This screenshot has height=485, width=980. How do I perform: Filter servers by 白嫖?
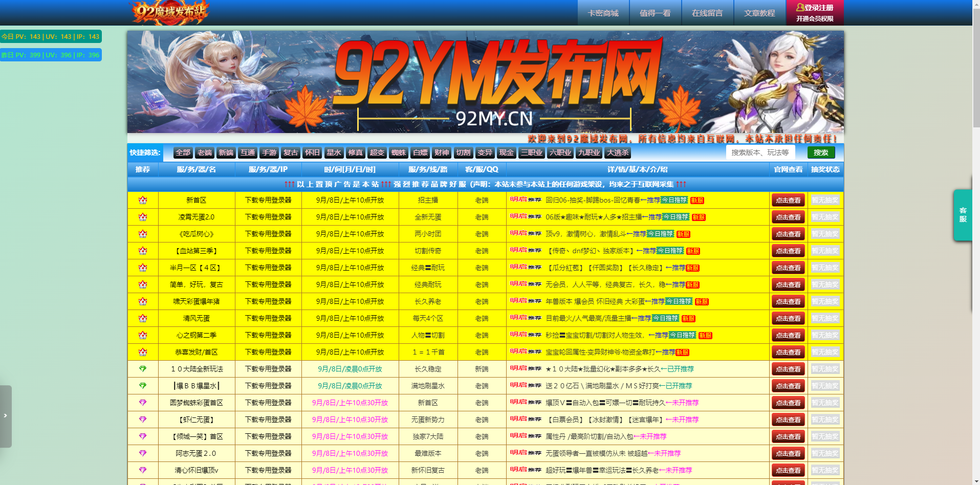420,152
